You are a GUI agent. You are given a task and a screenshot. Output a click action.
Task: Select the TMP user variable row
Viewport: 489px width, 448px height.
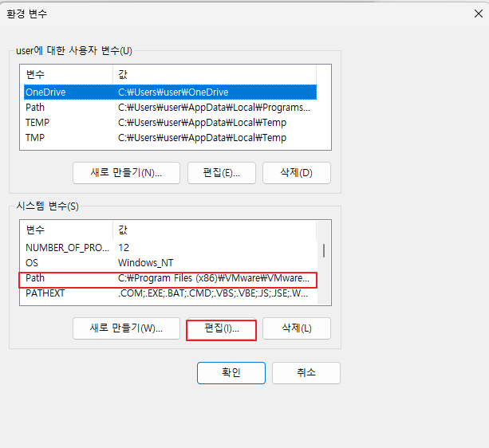point(170,138)
